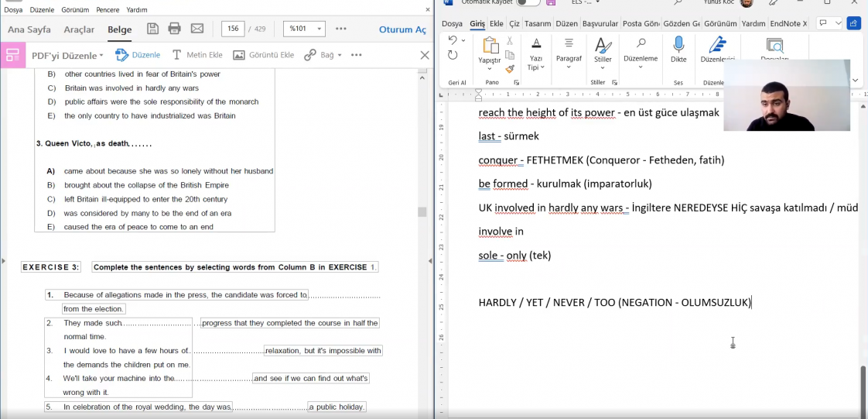Click the page number field showing 156
The image size is (868, 419).
233,29
